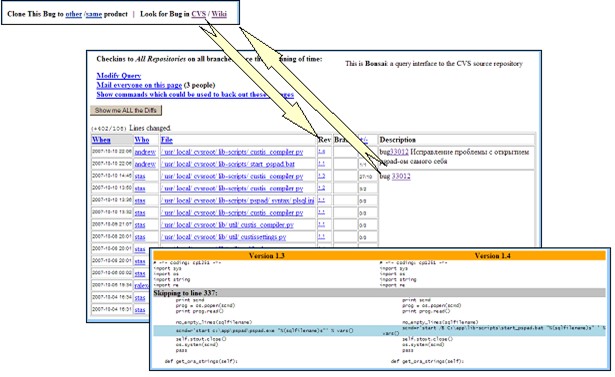Image resolution: width=615 pixels, height=377 pixels.
Task: Click 'This is Bonsai' description text
Action: pyautogui.click(x=434, y=64)
